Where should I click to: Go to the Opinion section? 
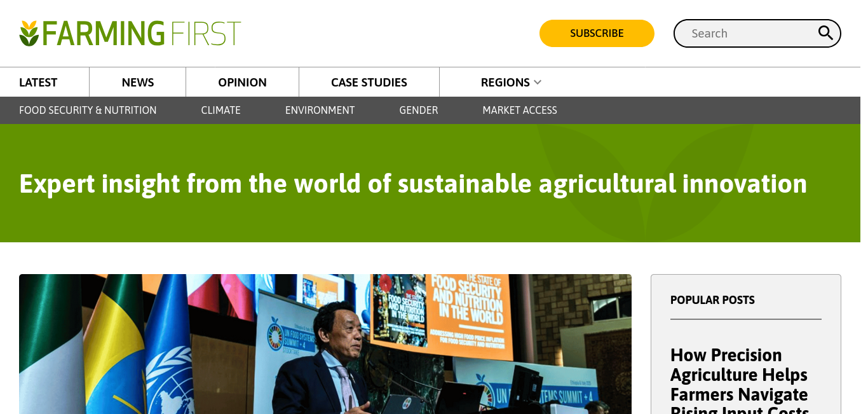coord(242,82)
